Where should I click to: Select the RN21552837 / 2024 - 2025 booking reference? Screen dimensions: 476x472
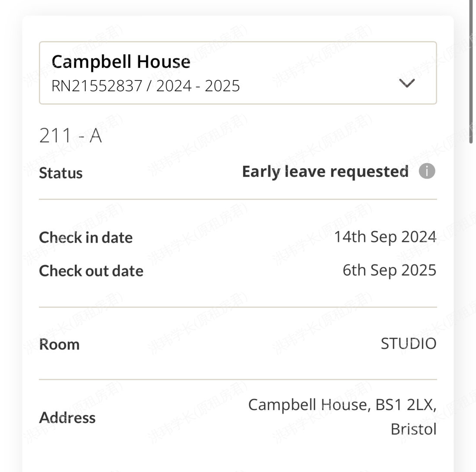coord(145,86)
